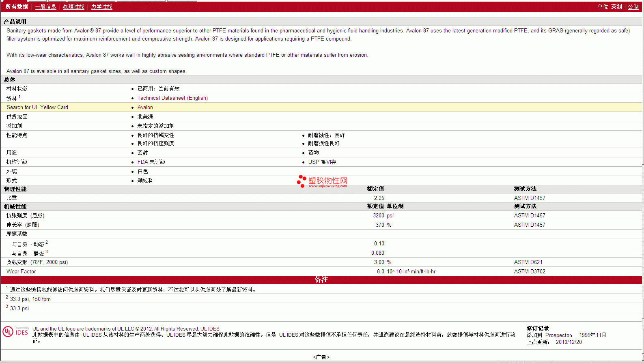Image resolution: width=644 pixels, height=363 pixels.
Task: Click the Wear Factor row label
Action: click(x=21, y=271)
